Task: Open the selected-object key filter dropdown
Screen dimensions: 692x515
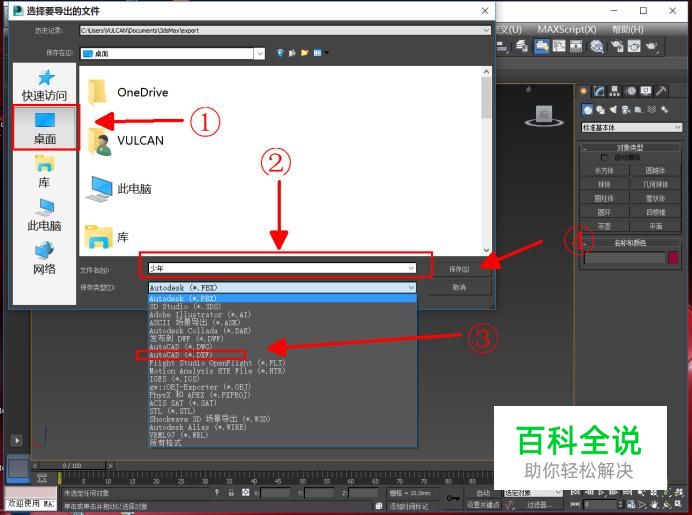Action: 533,492
